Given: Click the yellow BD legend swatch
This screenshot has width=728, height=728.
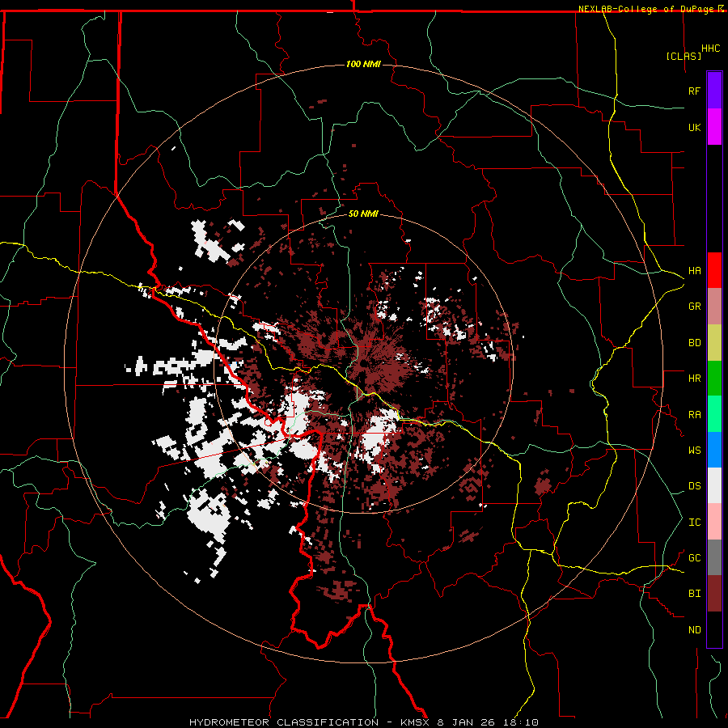Looking at the screenshot, I should pos(714,343).
